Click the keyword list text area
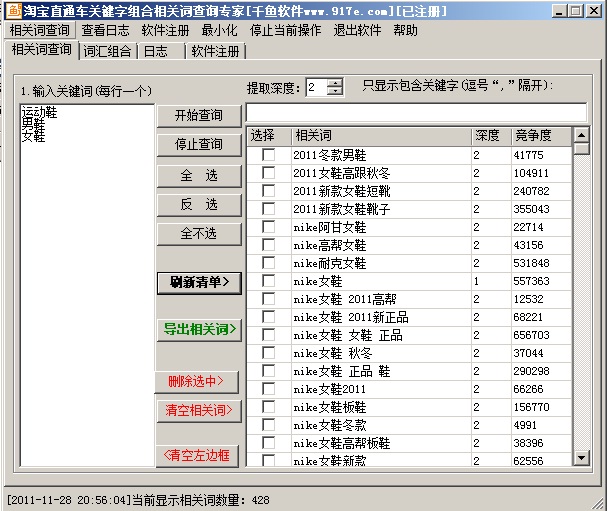 click(87, 285)
